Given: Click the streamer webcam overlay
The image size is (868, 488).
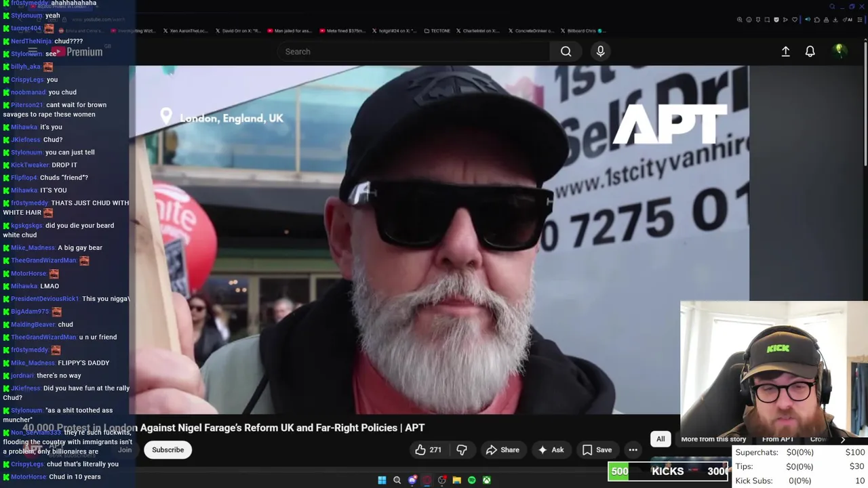Looking at the screenshot, I should (x=774, y=371).
